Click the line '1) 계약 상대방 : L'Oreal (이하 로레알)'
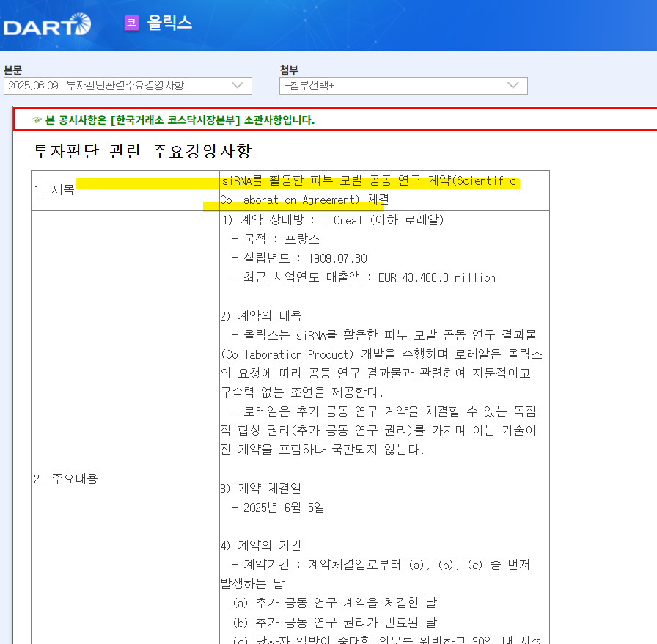The height and width of the screenshot is (644, 657). tap(333, 220)
